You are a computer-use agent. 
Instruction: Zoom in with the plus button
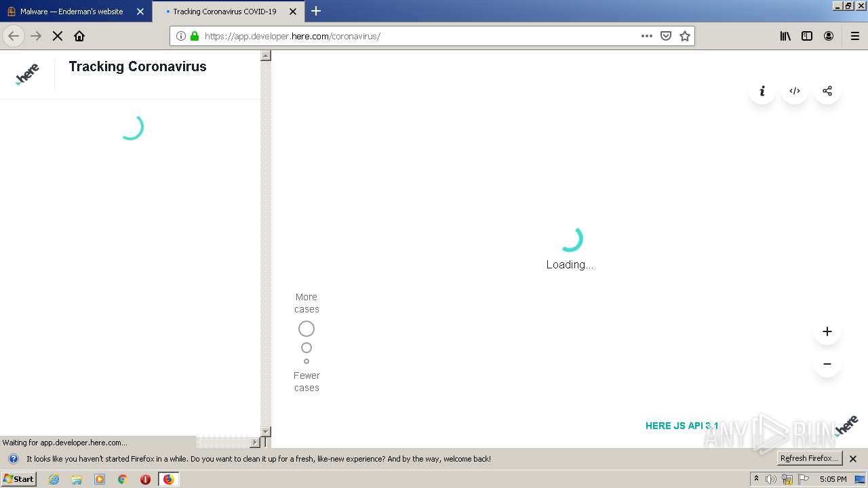pos(827,331)
